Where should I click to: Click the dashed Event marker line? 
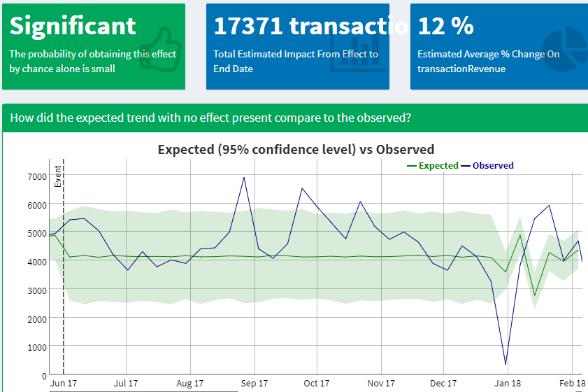[64, 267]
